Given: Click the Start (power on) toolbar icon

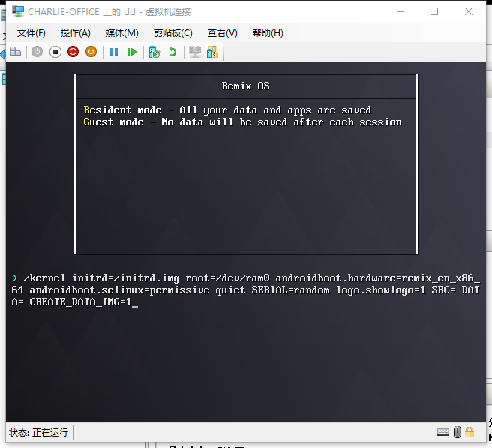Looking at the screenshot, I should (37, 52).
